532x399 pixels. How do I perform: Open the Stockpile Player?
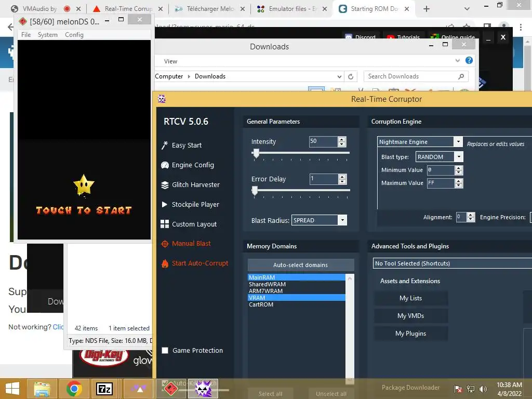pos(190,204)
